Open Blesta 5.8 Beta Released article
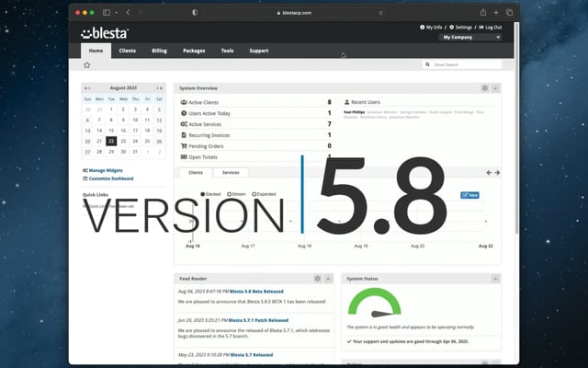 [256, 292]
